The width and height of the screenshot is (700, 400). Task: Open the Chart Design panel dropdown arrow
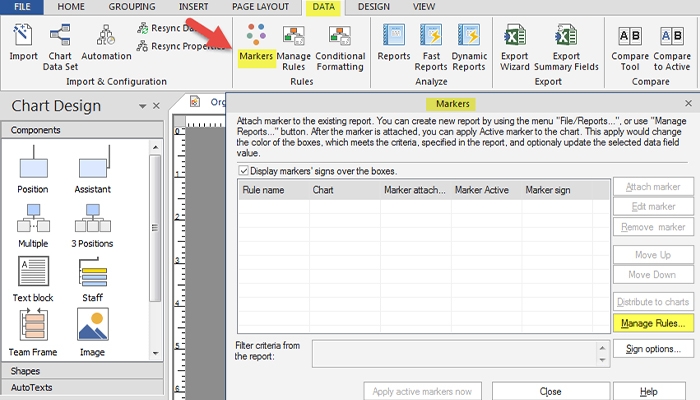point(142,106)
